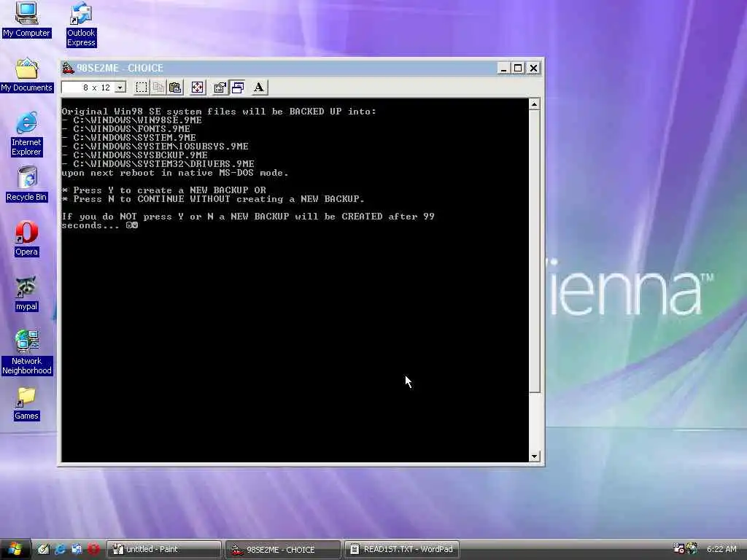Click the Paste clipboard icon in console toolbar
Viewport: 747px width, 560px height.
pyautogui.click(x=175, y=87)
